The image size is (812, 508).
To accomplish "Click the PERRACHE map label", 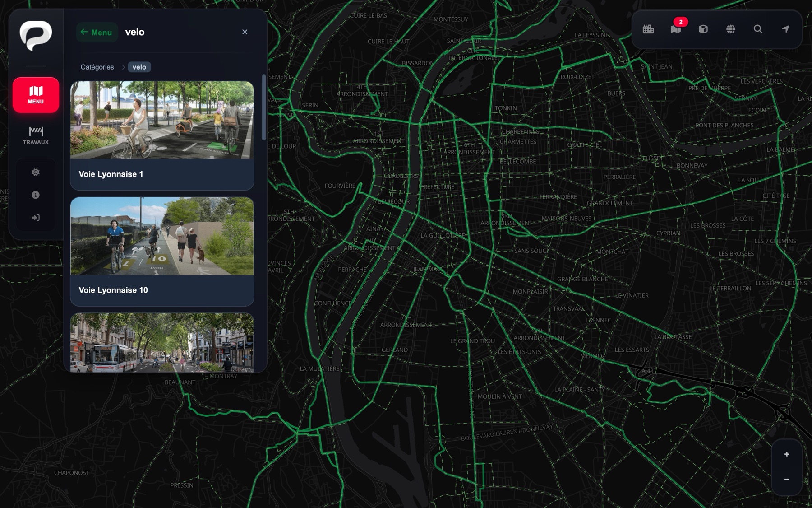I will pyautogui.click(x=352, y=270).
